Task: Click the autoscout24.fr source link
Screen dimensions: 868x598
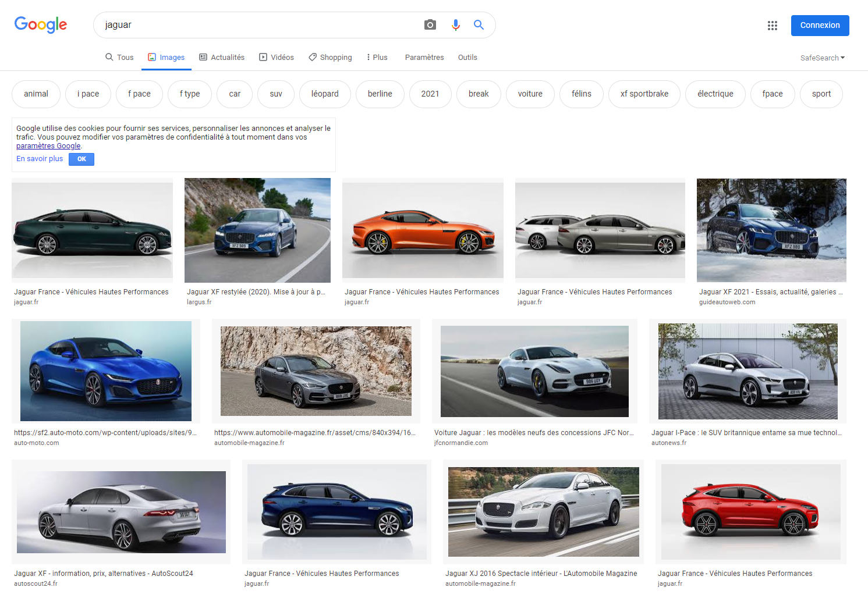Action: click(36, 584)
